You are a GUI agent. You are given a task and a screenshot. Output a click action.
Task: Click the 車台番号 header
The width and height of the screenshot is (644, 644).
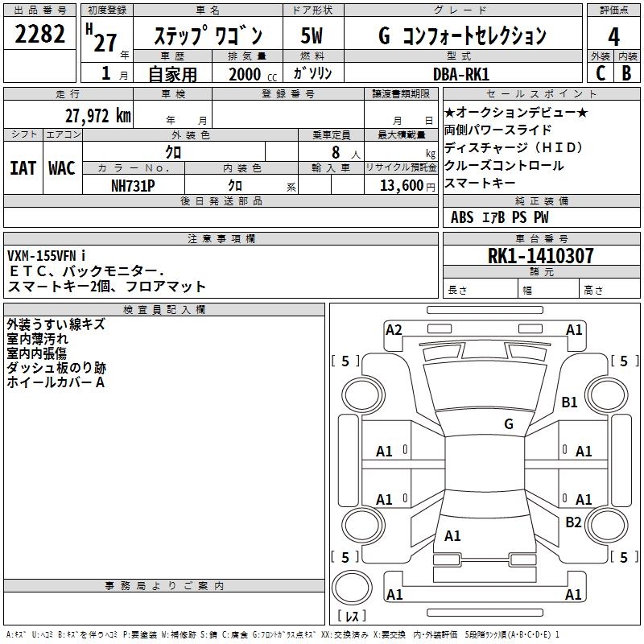pyautogui.click(x=541, y=238)
